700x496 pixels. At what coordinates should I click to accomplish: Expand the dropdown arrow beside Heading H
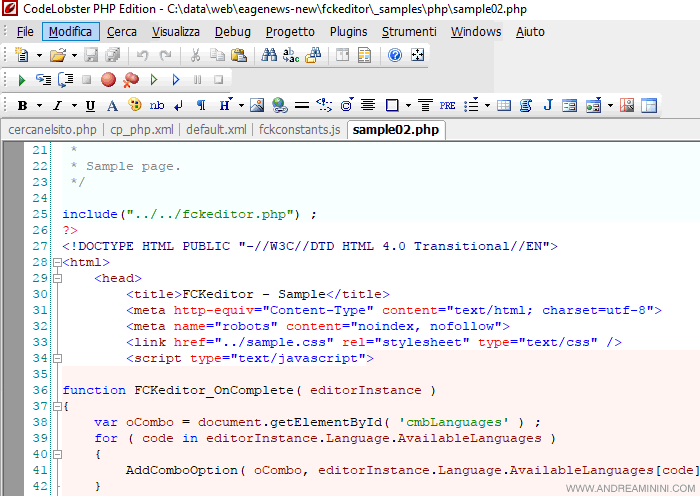(x=241, y=106)
